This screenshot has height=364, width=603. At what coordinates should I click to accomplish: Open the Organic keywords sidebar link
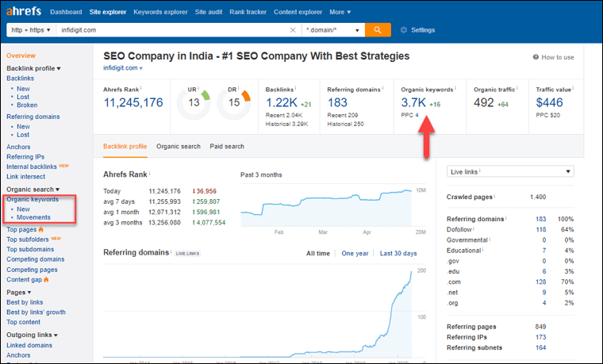[33, 199]
